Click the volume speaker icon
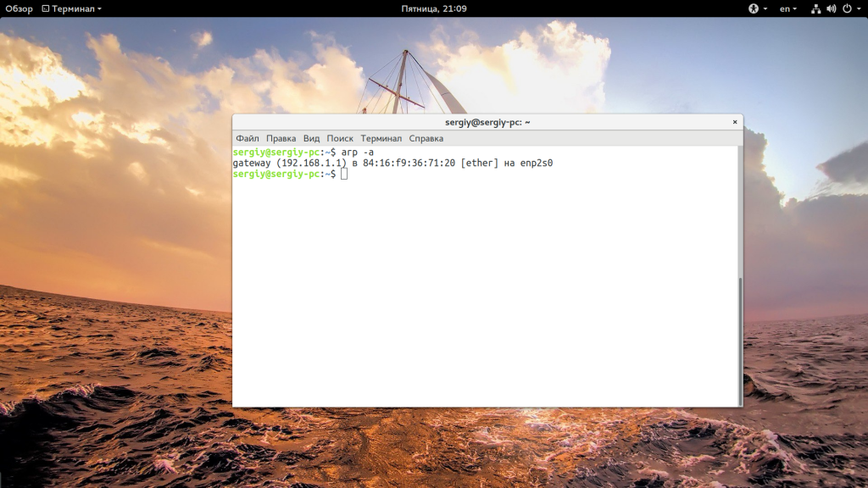This screenshot has width=868, height=488. coord(831,8)
